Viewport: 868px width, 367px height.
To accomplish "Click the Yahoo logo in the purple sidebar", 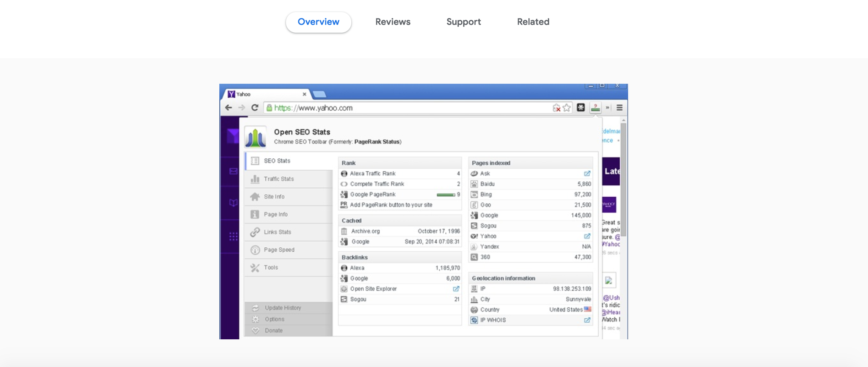I will [x=233, y=136].
